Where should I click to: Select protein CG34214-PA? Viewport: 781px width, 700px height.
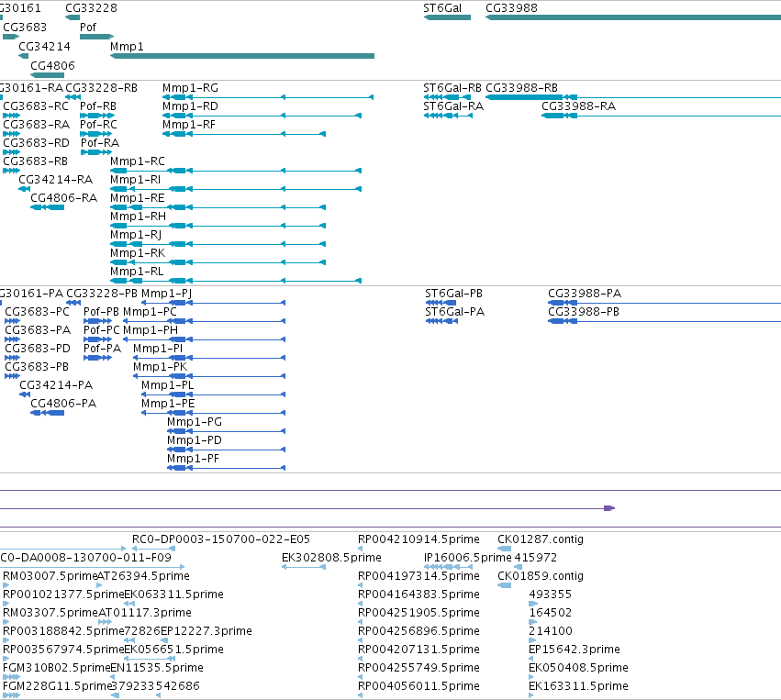click(x=56, y=386)
